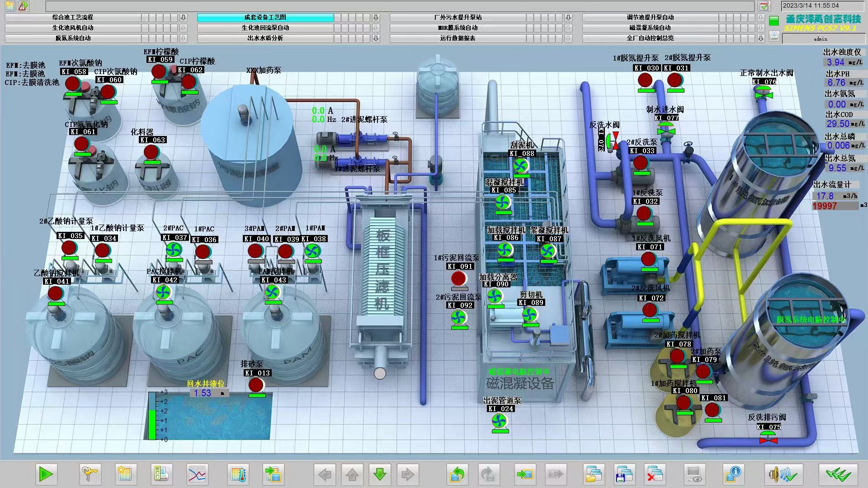This screenshot has height=488, width=868.
Task: Click the alarm warning triangle icon top-left
Action: tap(23, 6)
